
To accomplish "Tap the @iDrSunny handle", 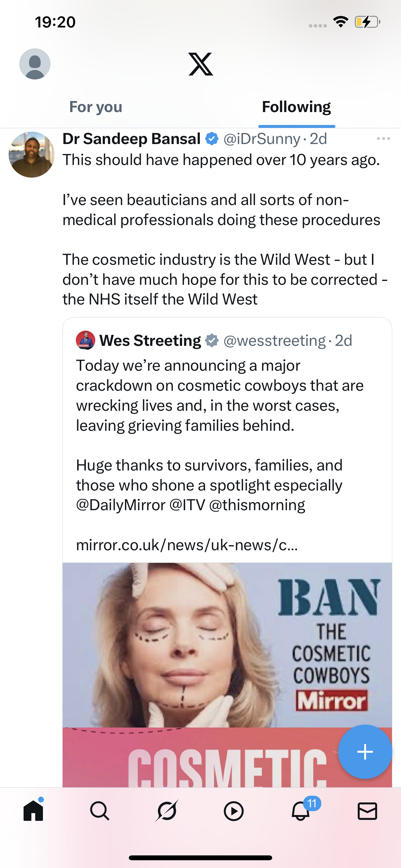I will (262, 139).
